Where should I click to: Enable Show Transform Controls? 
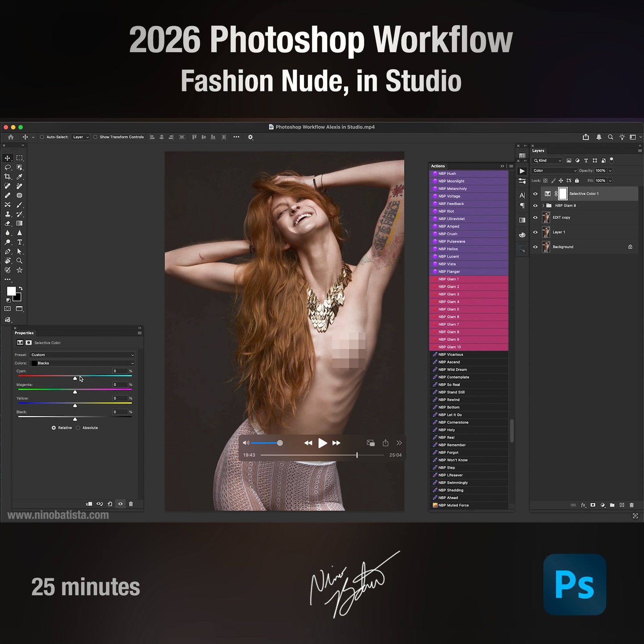click(95, 137)
